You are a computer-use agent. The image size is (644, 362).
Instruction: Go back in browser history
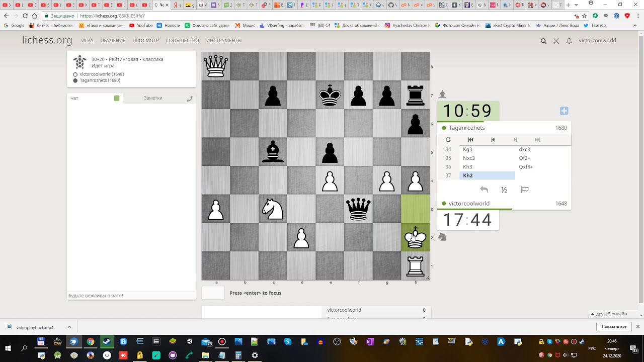coord(6,16)
